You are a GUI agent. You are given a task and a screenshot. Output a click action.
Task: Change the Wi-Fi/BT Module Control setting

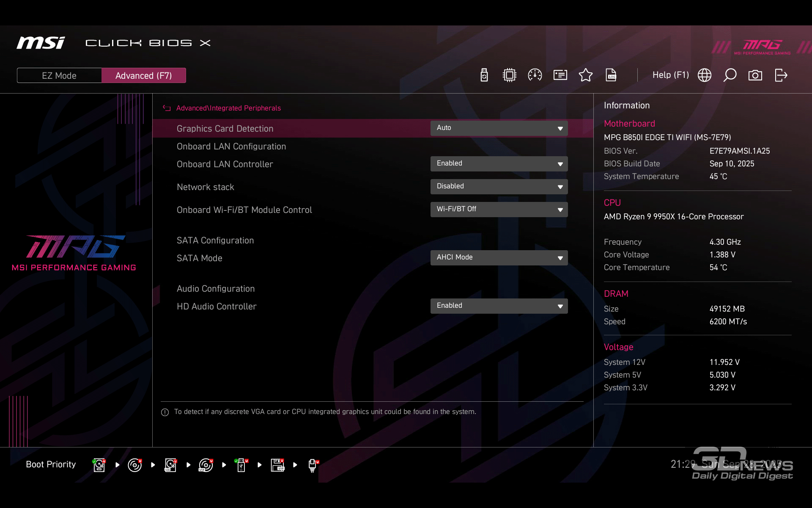click(499, 210)
